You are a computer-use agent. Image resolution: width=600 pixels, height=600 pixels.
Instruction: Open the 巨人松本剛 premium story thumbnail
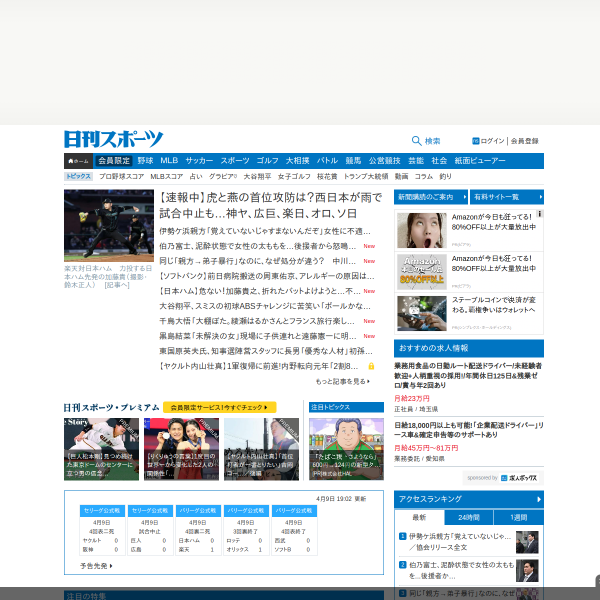coord(101,449)
